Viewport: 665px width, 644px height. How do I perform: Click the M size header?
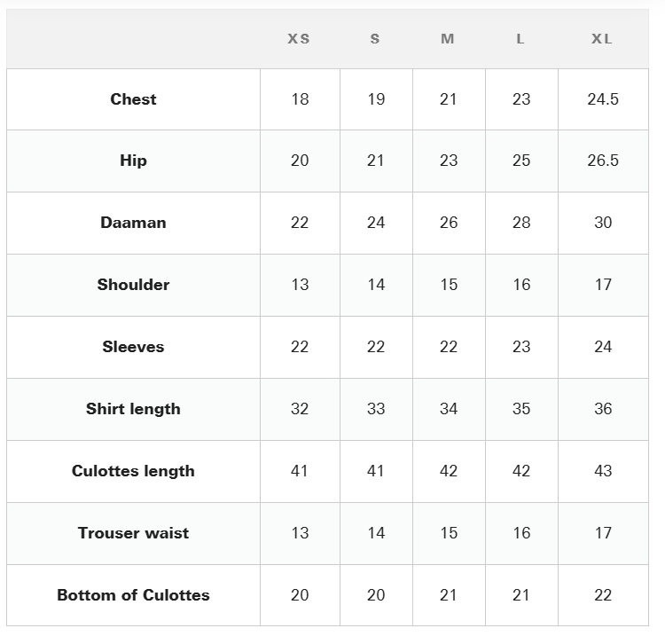448,39
